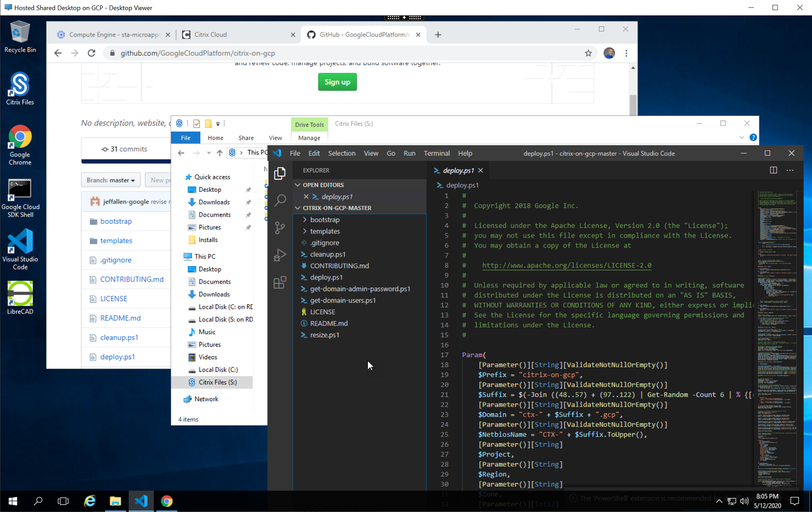Click Windows Start button

[13, 501]
